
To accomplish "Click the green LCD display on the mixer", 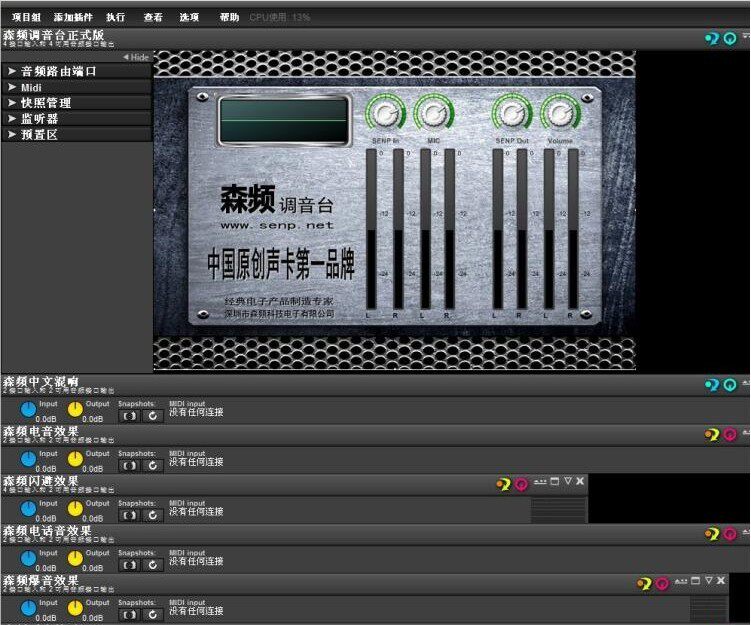I will point(284,121).
